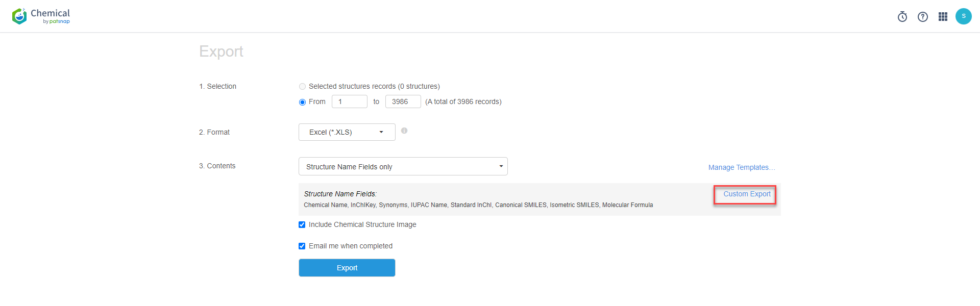Click the Contents dropdown arrow
This screenshot has height=306, width=980.
[501, 167]
